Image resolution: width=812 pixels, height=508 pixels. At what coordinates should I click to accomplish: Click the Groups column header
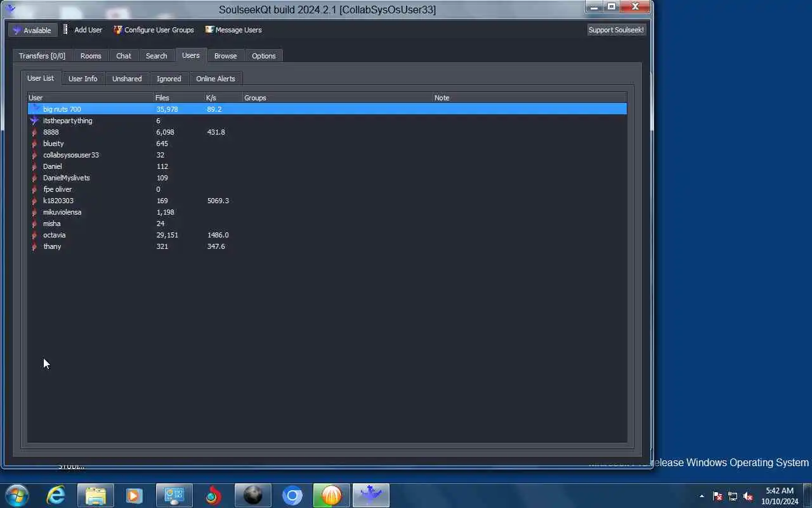coord(338,98)
